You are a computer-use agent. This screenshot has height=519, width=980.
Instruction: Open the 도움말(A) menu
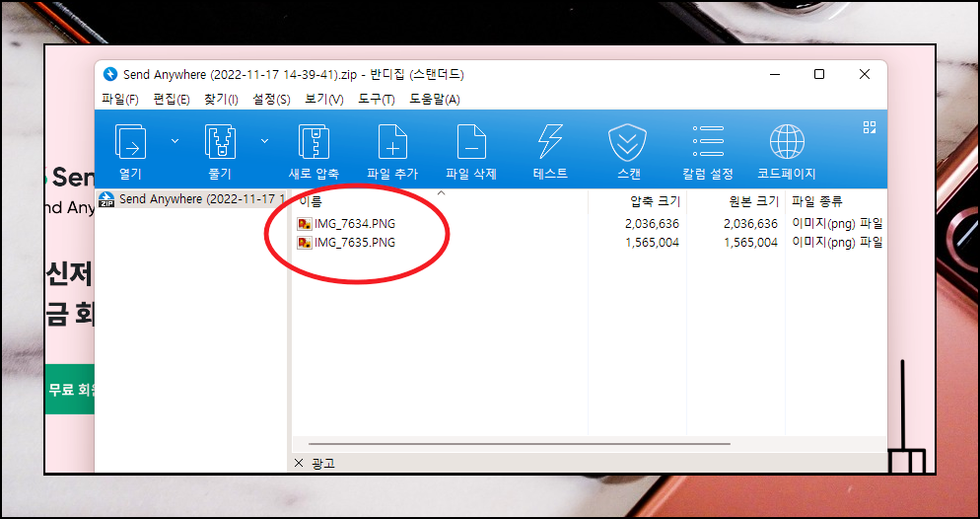pos(435,100)
